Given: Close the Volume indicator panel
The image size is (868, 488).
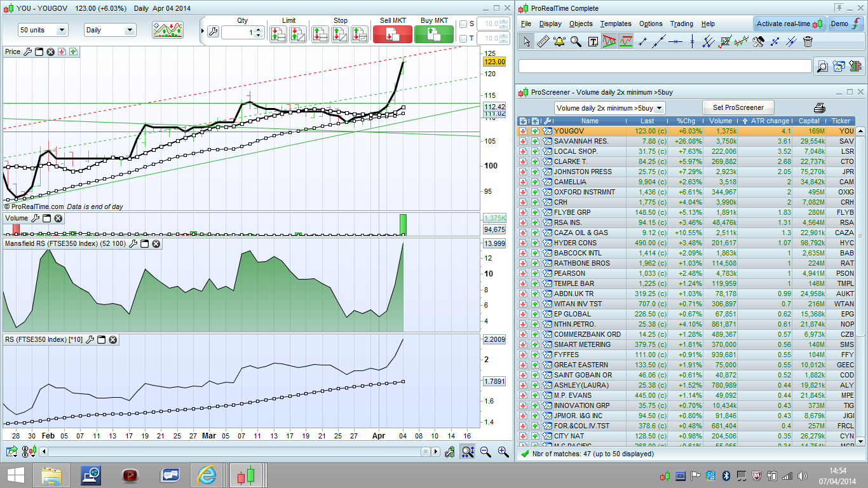Looking at the screenshot, I should [58, 218].
